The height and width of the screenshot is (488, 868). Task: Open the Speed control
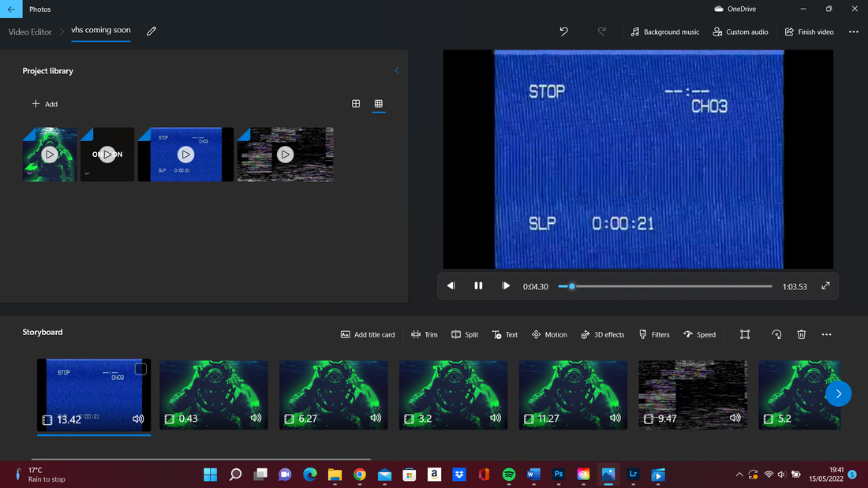point(700,335)
